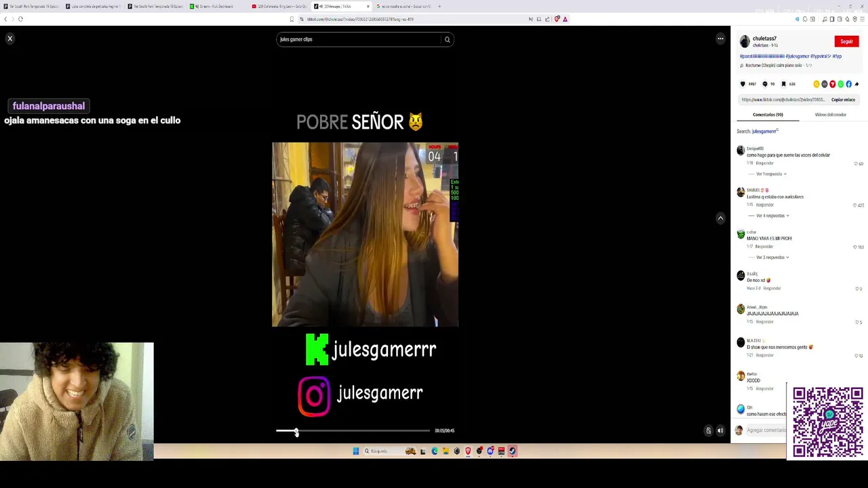
Task: Open the chuletass7 username link
Action: pos(764,39)
